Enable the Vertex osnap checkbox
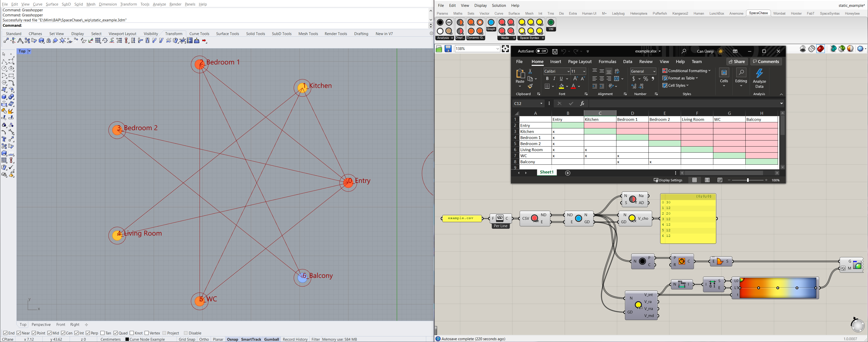Viewport: 868px width, 342px height. click(x=147, y=333)
